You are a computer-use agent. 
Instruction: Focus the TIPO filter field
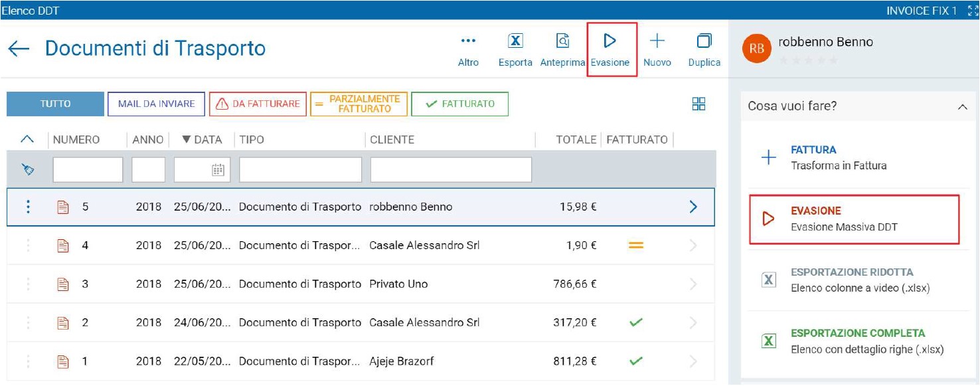tap(300, 170)
